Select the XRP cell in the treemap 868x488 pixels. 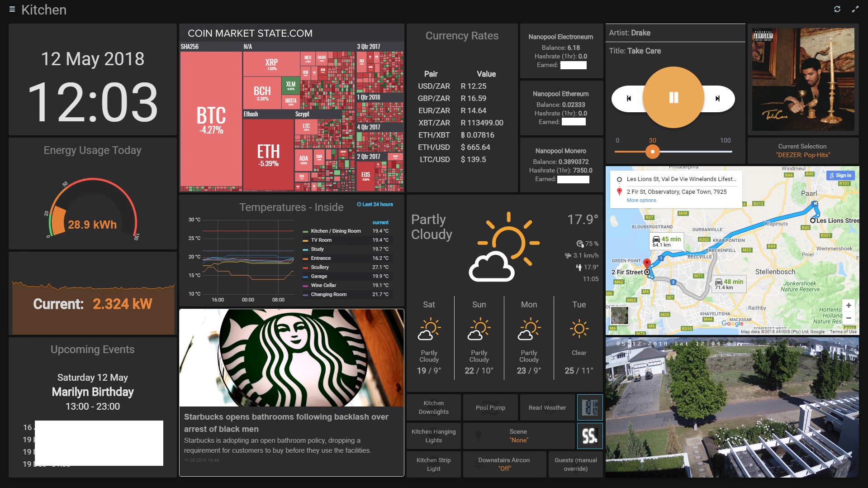pos(271,64)
